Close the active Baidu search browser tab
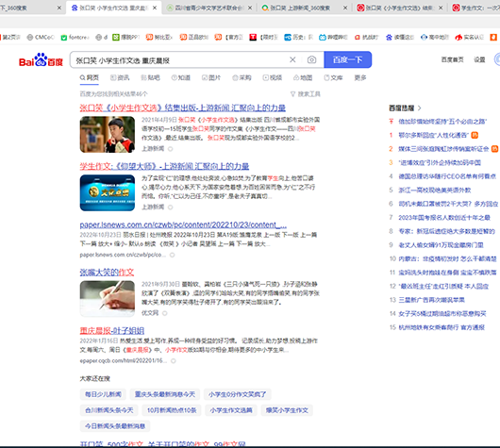Viewport: 500px width, 448px height. pos(155,8)
